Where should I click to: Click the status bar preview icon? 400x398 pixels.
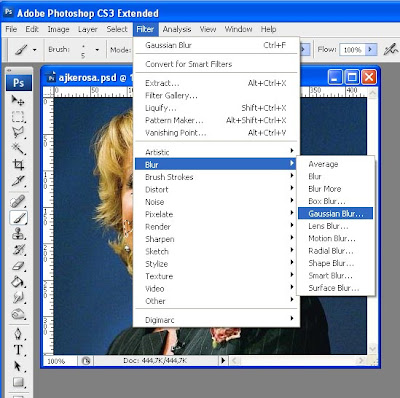(x=86, y=361)
